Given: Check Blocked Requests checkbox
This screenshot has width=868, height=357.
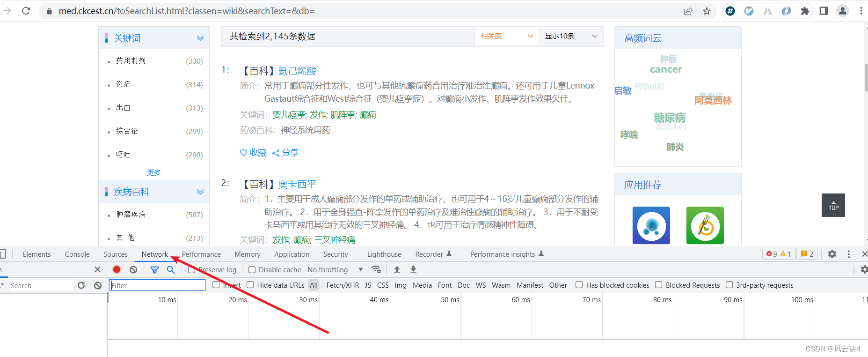Looking at the screenshot, I should 659,285.
